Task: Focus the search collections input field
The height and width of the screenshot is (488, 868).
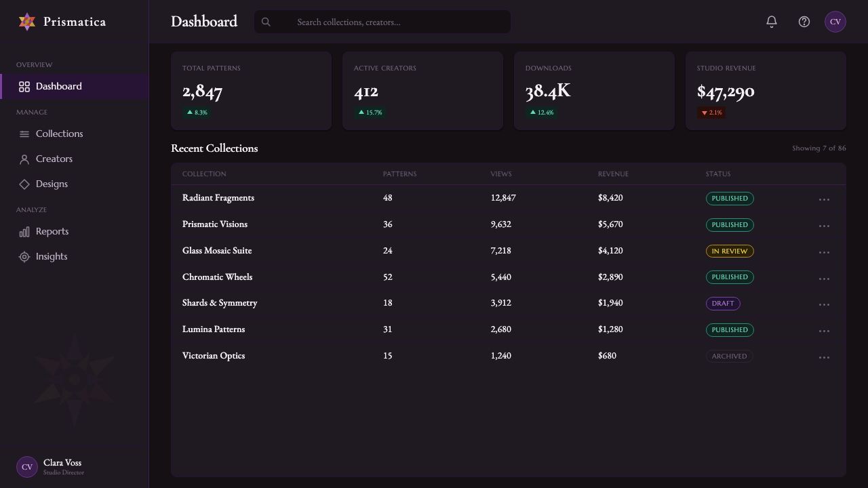Action: pos(382,22)
